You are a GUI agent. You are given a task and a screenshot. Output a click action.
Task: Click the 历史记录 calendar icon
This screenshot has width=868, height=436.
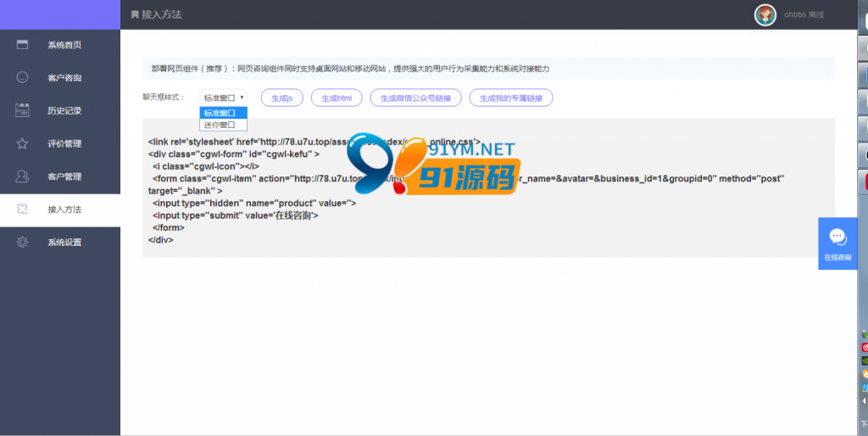pos(23,110)
